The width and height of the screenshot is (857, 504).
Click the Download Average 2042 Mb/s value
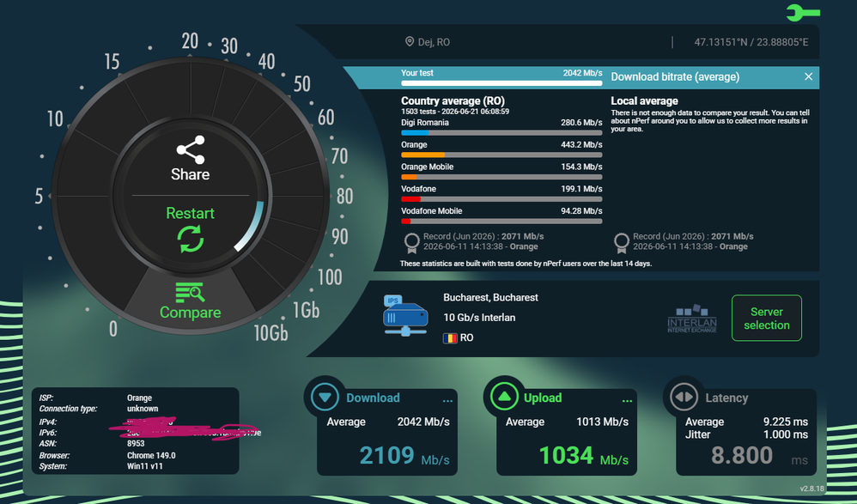tap(423, 422)
